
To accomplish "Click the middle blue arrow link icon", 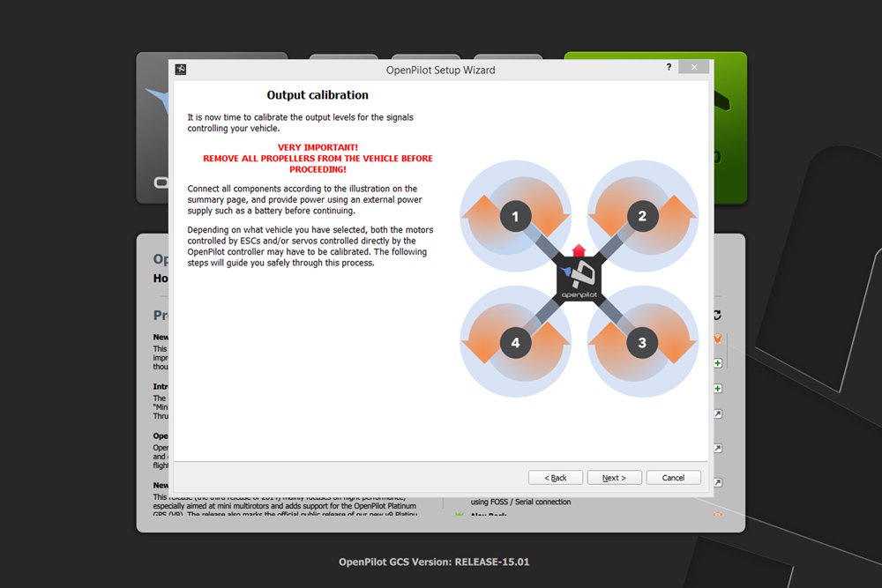I will [718, 448].
